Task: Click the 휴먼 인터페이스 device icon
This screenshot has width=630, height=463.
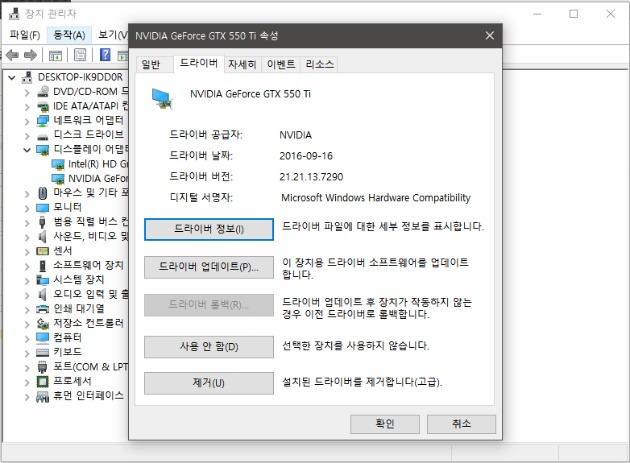Action: click(x=43, y=396)
